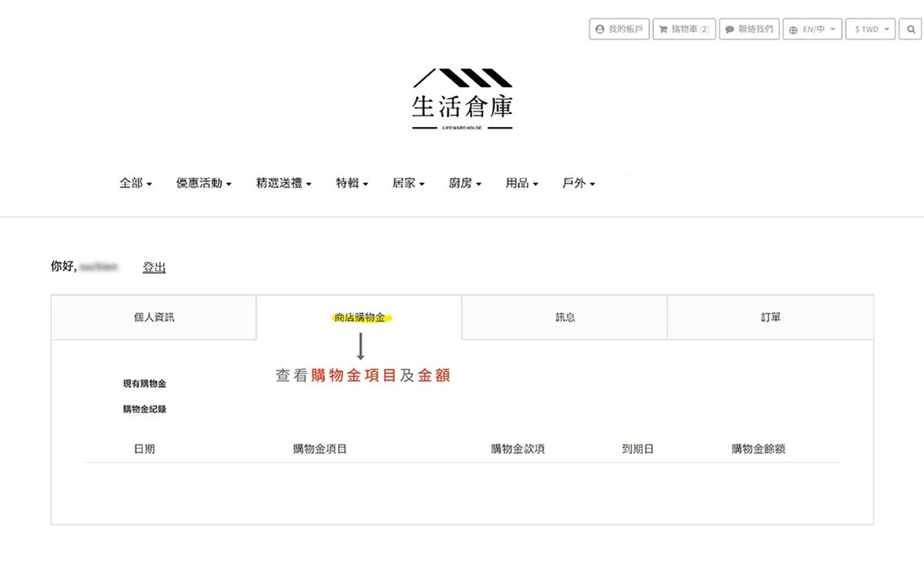Expand the 廚房 menu

(x=465, y=183)
